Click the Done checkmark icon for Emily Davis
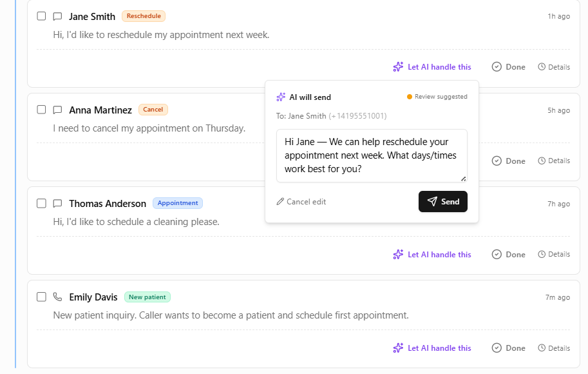 (496, 348)
